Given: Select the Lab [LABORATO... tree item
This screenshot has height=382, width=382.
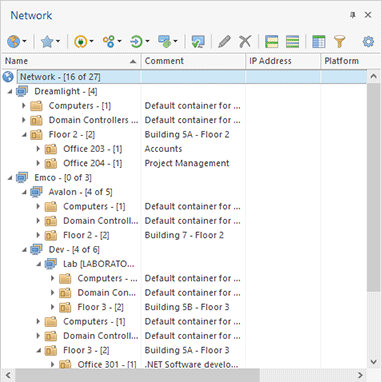Looking at the screenshot, I should pyautogui.click(x=99, y=264).
